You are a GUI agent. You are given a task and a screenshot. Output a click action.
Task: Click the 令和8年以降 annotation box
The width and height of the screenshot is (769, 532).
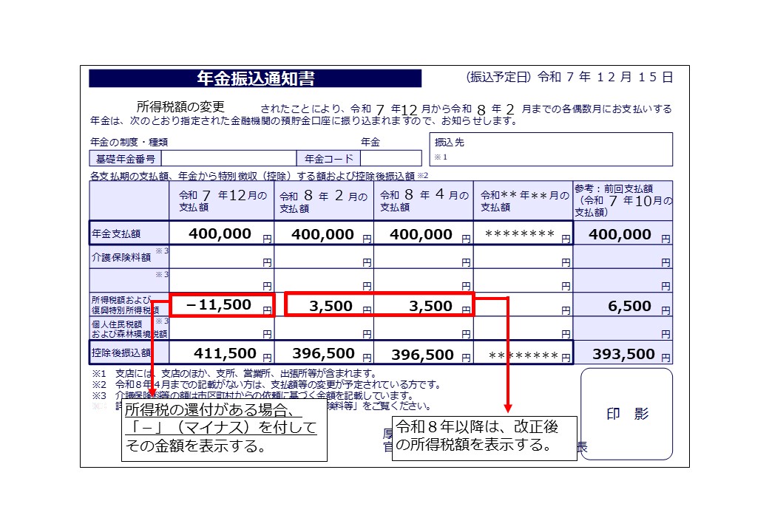483,436
